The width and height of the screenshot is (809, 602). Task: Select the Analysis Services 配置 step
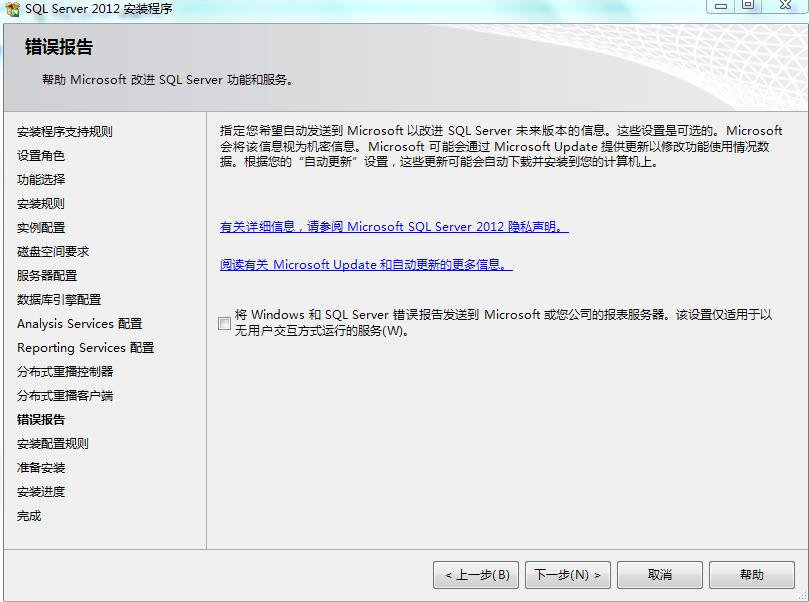pyautogui.click(x=79, y=323)
